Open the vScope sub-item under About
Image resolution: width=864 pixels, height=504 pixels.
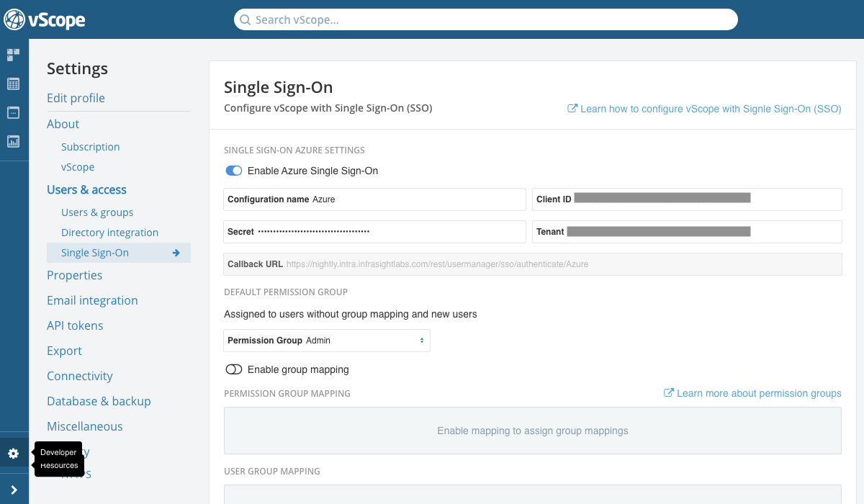coord(78,167)
